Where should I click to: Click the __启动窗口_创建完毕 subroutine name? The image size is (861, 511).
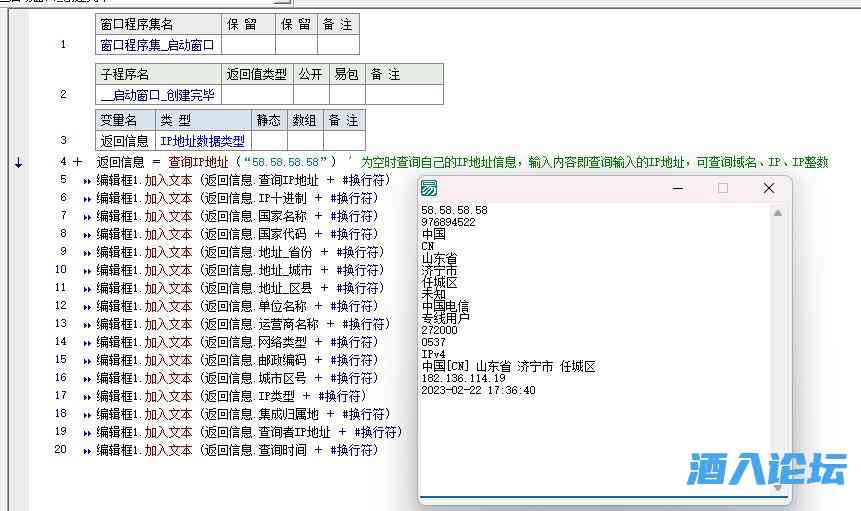pos(158,95)
